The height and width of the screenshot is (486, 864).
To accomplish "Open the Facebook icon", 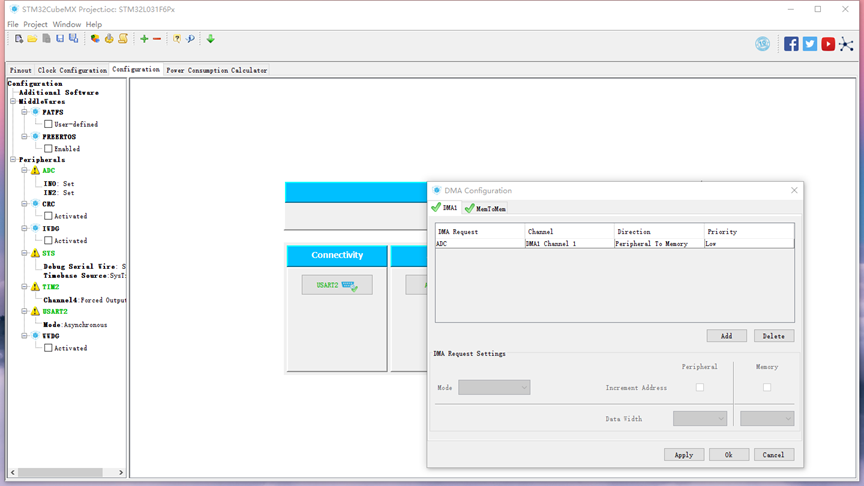I will click(791, 44).
